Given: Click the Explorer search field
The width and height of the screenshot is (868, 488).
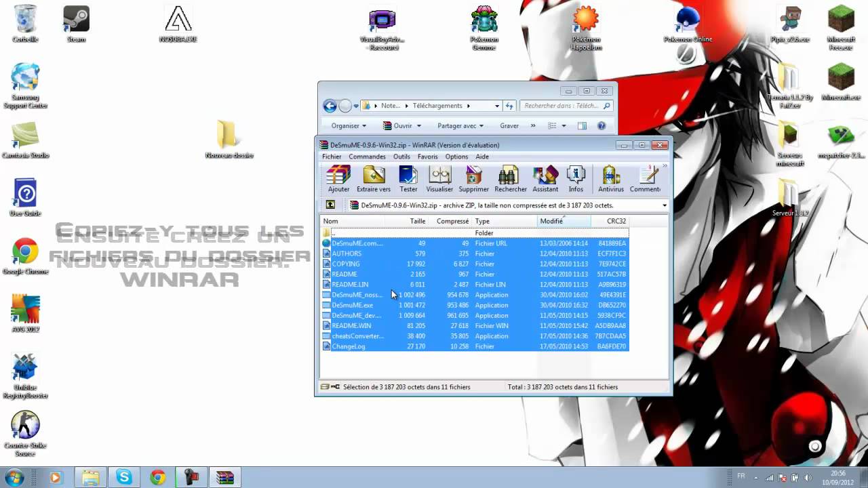Looking at the screenshot, I should 567,106.
